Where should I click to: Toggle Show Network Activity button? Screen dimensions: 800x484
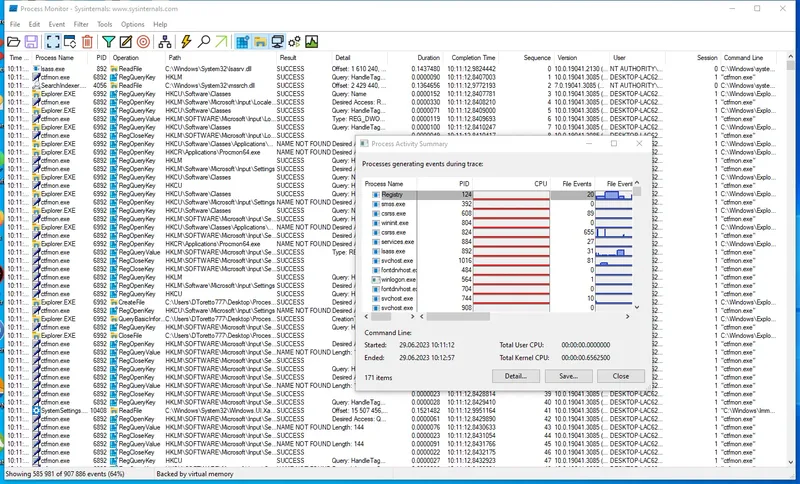[x=277, y=42]
